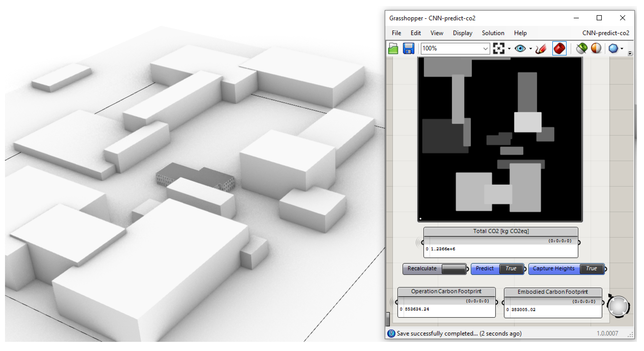Expand the arrow beside mesh quality icon

(x=622, y=49)
